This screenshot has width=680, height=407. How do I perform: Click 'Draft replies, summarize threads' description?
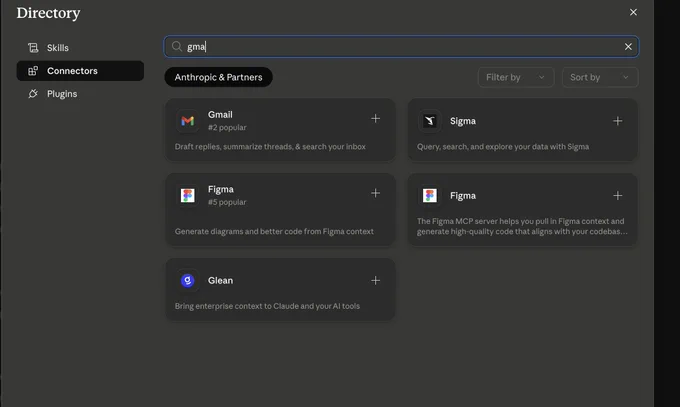(x=270, y=147)
